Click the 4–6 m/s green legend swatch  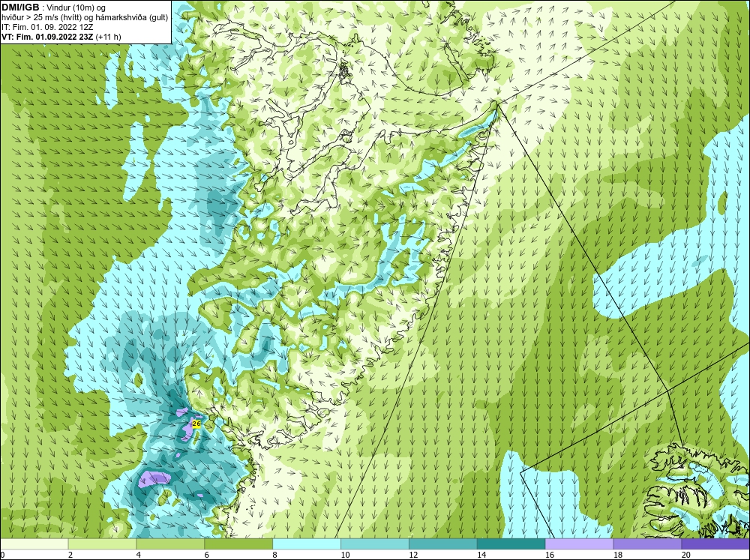coord(170,544)
